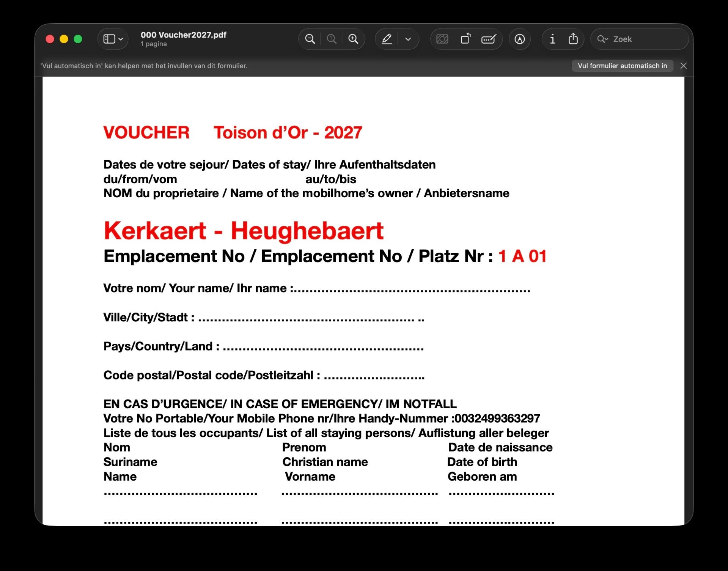Screen dimensions: 728x571
Task: Click the green fullscreen window button
Action: click(78, 39)
